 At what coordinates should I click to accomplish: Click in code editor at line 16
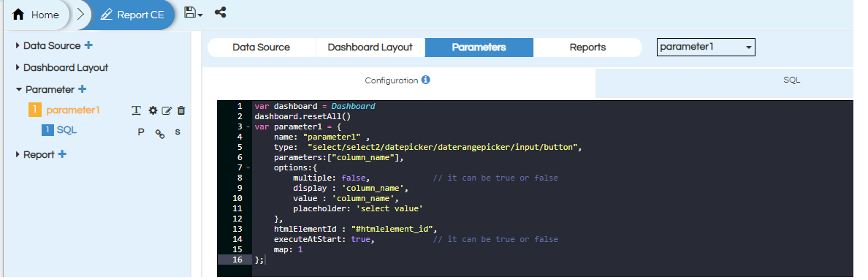553,260
